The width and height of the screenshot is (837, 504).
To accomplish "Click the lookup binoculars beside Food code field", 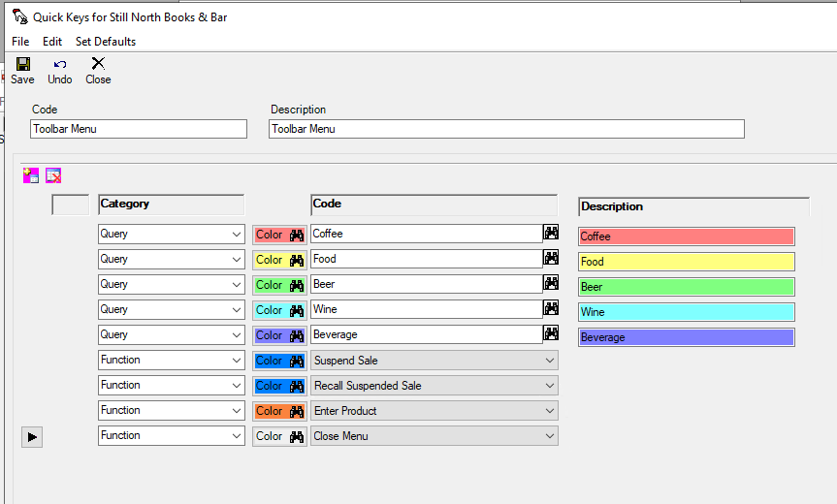I will [551, 257].
